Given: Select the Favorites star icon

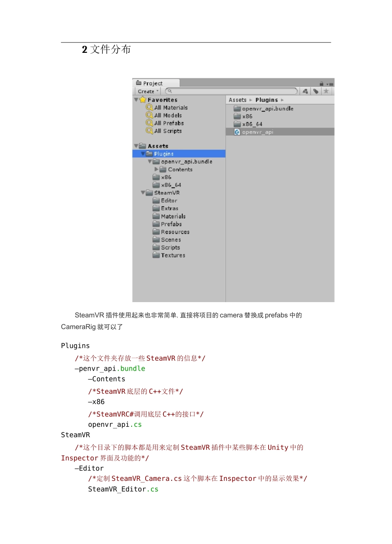Looking at the screenshot, I should coord(143,99).
